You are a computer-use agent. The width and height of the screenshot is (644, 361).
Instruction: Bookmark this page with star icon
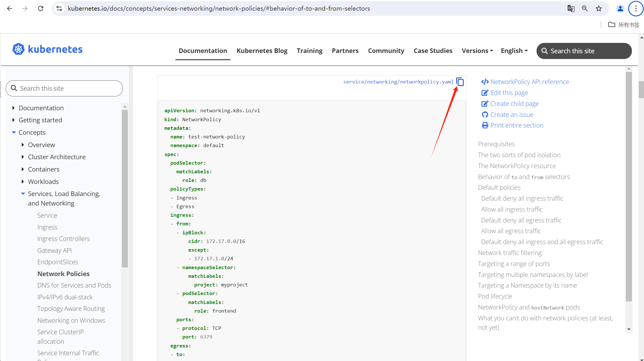[599, 8]
